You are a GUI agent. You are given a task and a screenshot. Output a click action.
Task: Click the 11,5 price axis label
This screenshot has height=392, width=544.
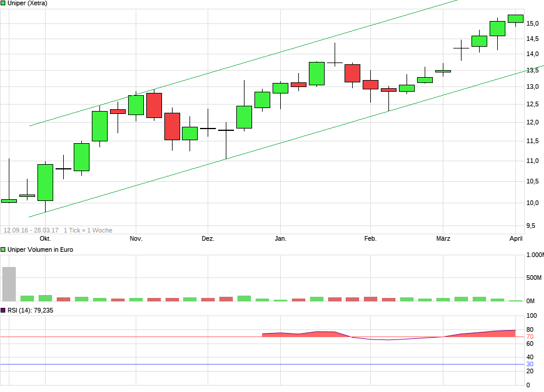click(x=532, y=141)
